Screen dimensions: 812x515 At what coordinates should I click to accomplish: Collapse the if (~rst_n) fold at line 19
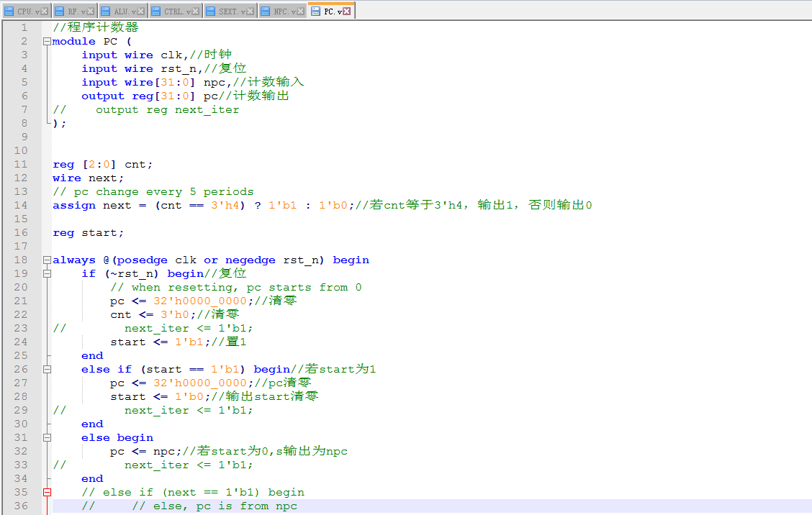[x=47, y=273]
